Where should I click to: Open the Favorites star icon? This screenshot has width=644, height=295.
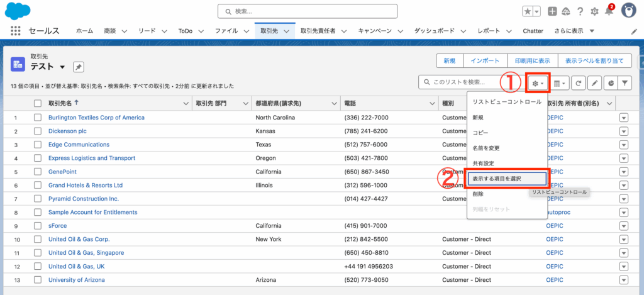pyautogui.click(x=528, y=11)
